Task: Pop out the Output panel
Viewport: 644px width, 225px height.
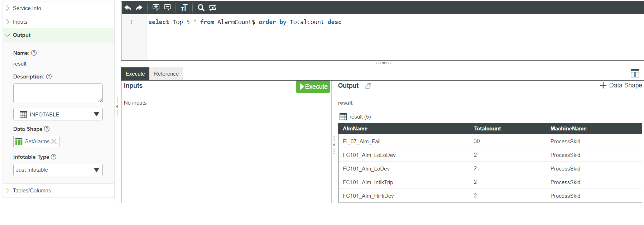Action: point(368,86)
